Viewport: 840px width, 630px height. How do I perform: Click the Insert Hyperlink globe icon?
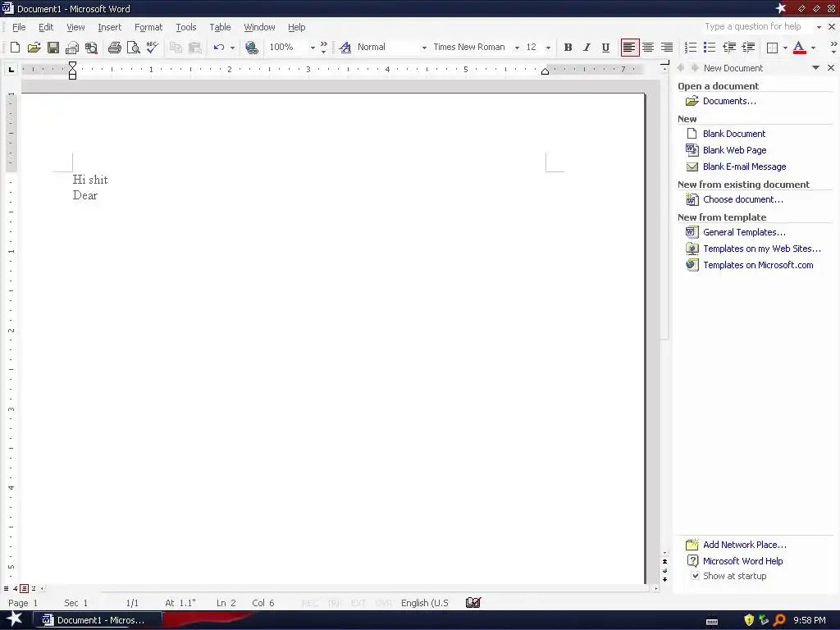251,48
